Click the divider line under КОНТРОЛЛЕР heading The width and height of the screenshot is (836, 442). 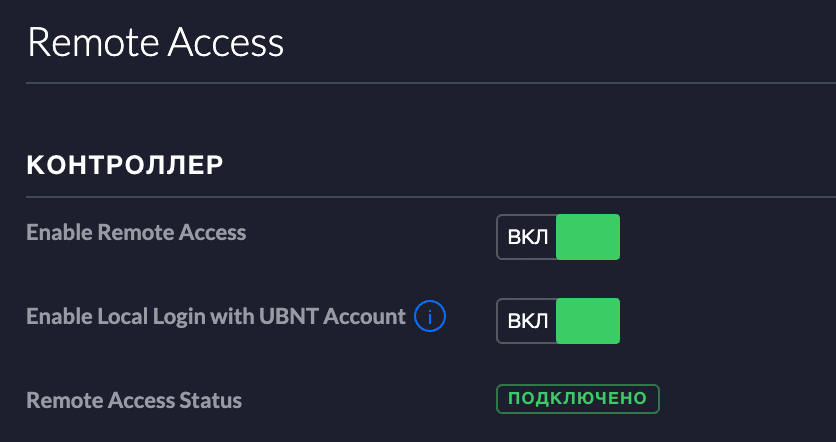(431, 197)
